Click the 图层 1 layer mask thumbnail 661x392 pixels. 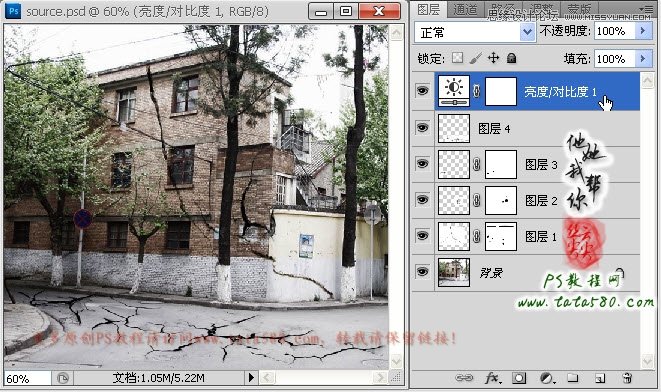tap(501, 236)
